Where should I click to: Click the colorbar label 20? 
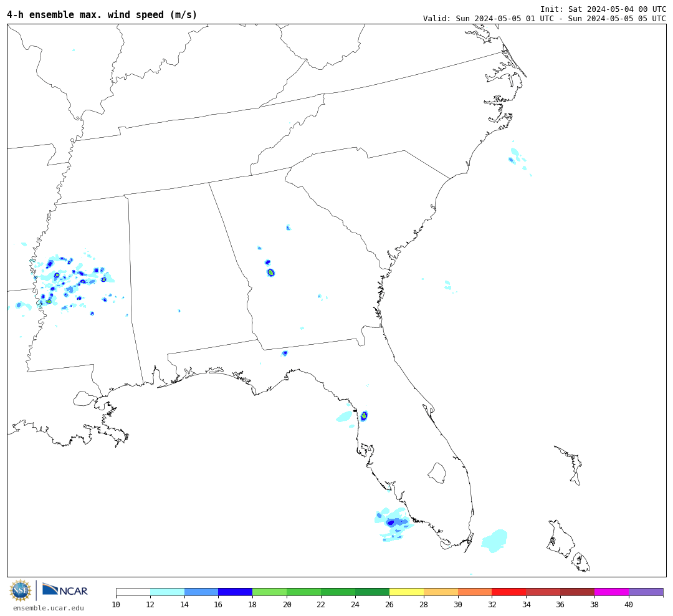point(287,604)
